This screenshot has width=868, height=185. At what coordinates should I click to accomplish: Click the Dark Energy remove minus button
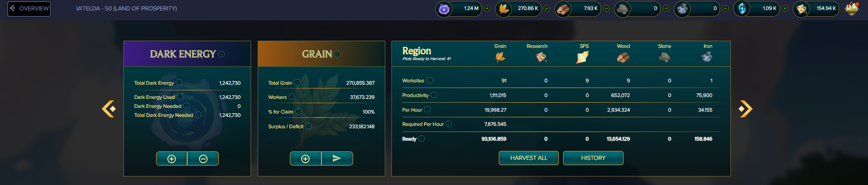tap(203, 159)
